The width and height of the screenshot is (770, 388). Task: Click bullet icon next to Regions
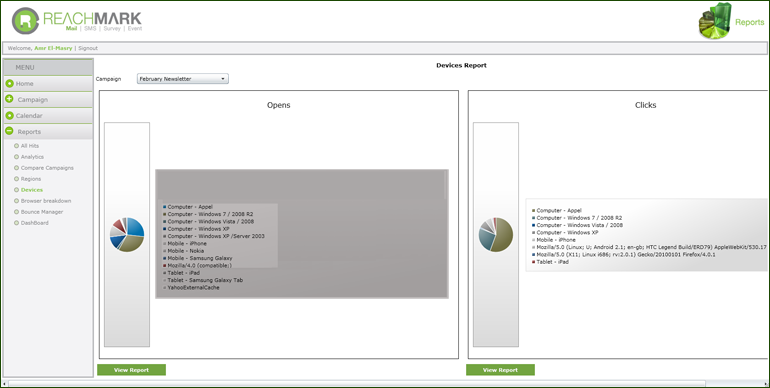[x=16, y=179]
